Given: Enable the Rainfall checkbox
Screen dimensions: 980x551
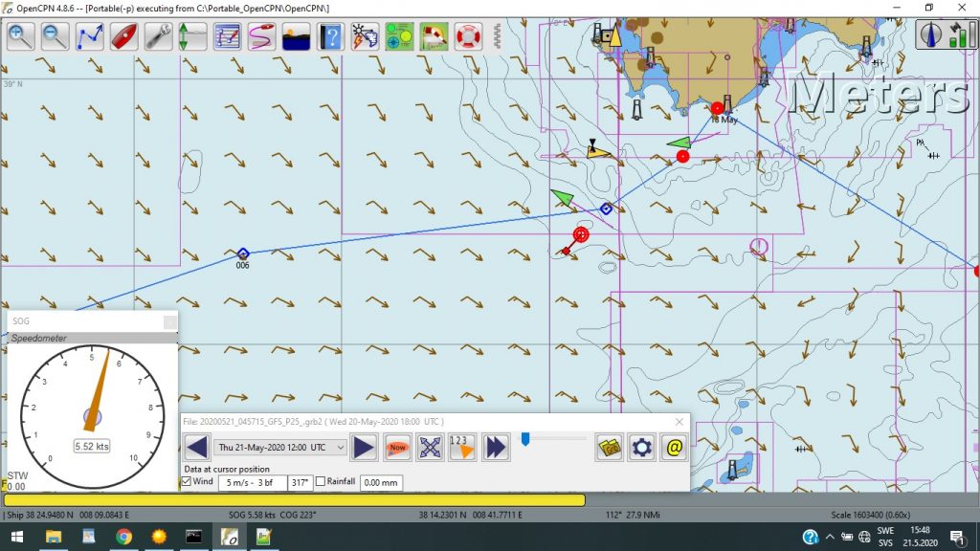Looking at the screenshot, I should [x=321, y=482].
